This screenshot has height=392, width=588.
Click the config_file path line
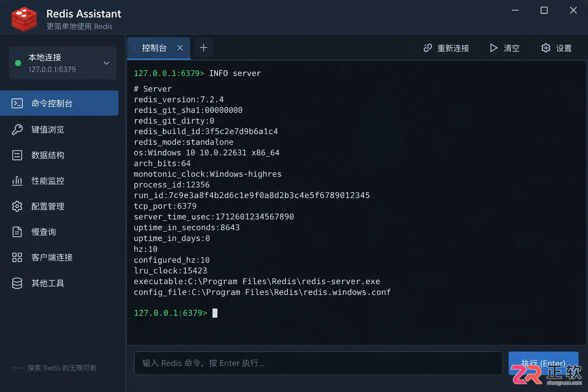point(262,292)
